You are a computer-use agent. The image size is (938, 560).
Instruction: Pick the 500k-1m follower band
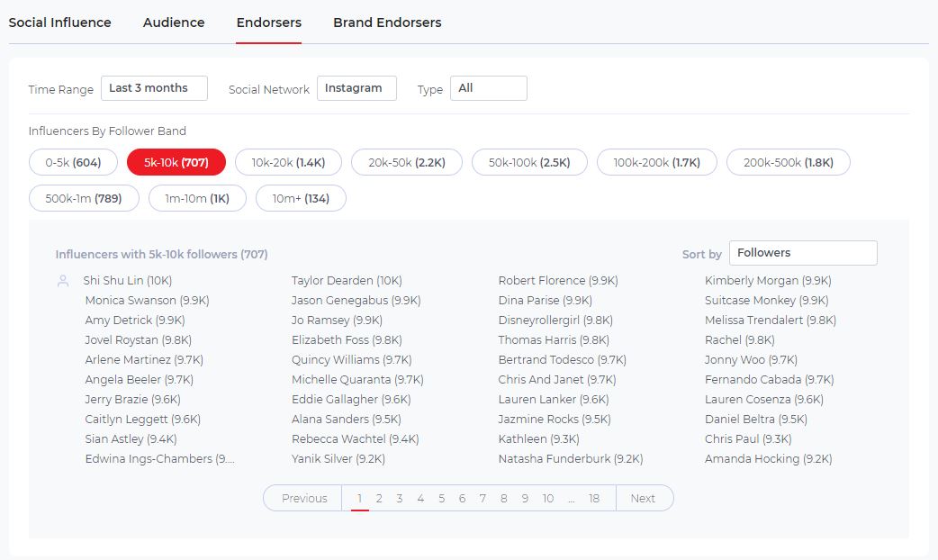83,198
